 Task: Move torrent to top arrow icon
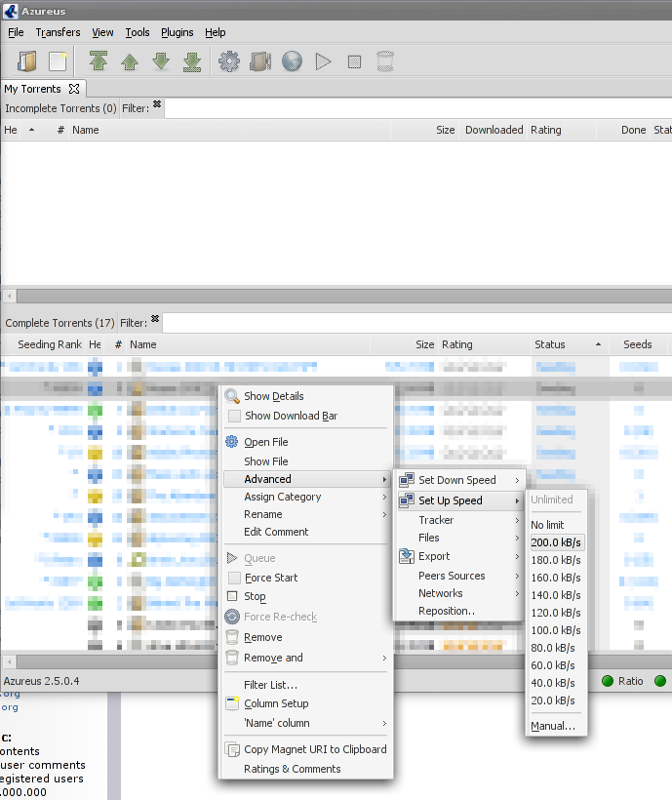coord(99,61)
